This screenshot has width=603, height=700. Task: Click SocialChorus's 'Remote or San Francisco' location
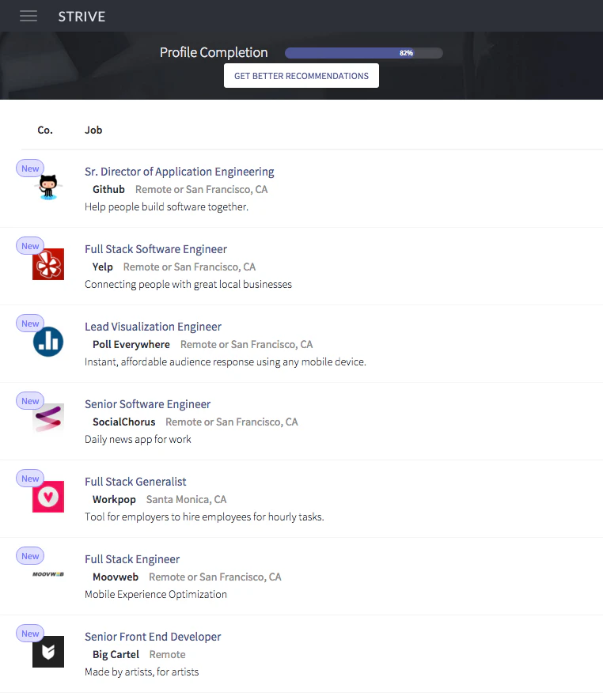pyautogui.click(x=231, y=422)
